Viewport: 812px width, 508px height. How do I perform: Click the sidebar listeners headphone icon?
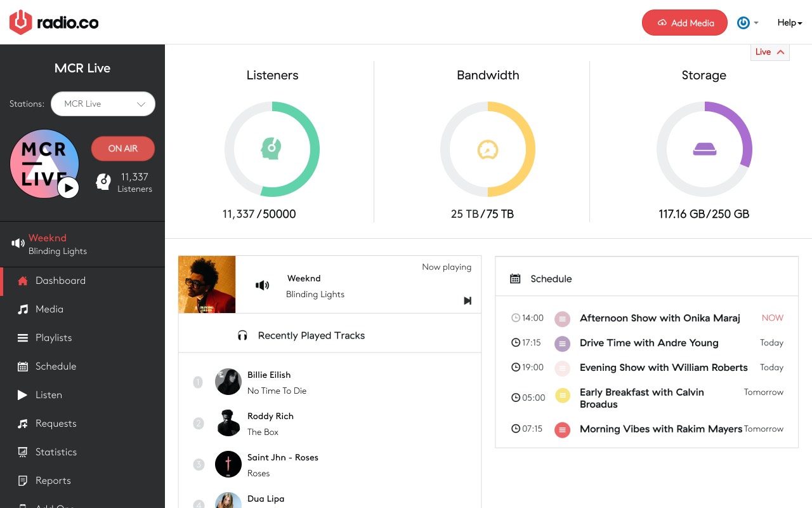103,182
